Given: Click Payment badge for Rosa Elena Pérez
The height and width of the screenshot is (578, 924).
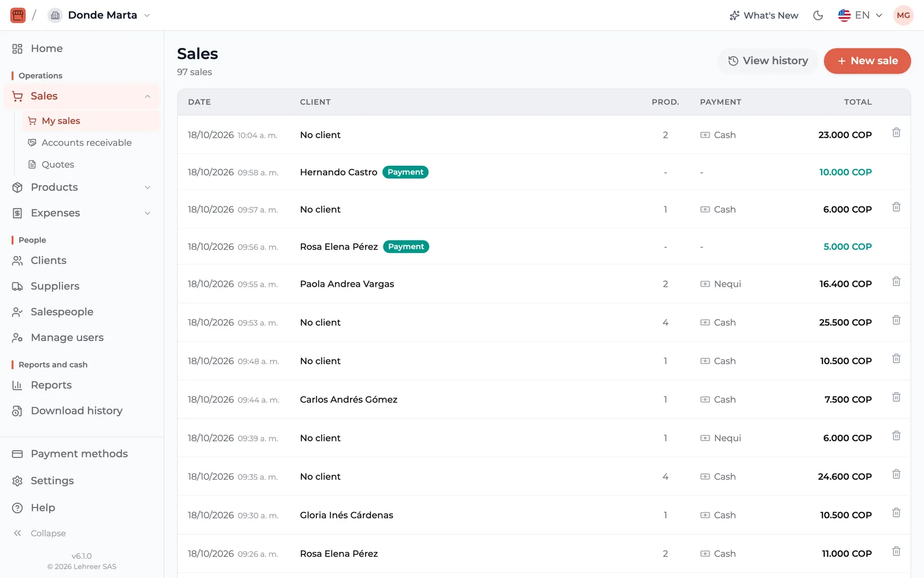Looking at the screenshot, I should pos(406,247).
